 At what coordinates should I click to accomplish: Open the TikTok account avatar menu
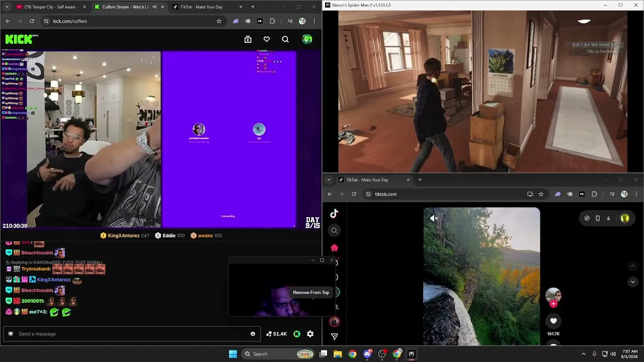tap(625, 218)
